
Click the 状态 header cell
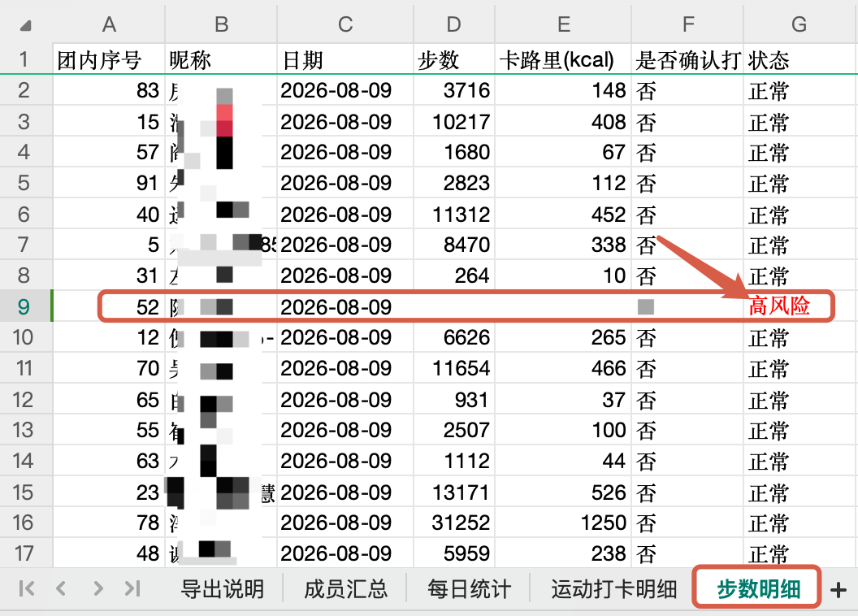tap(799, 59)
